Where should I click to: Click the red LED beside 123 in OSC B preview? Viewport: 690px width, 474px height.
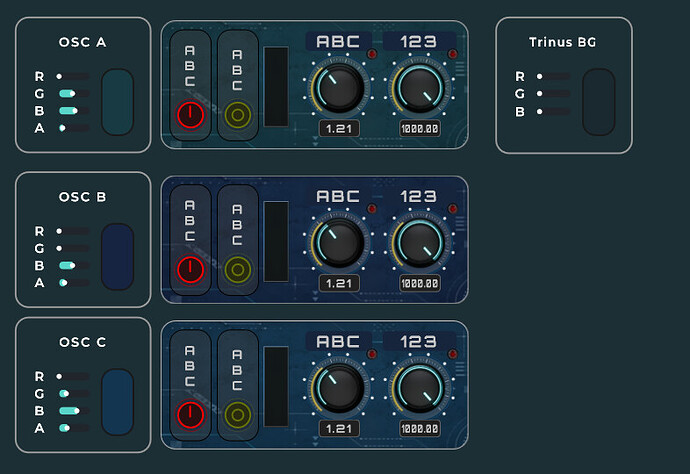tap(452, 209)
